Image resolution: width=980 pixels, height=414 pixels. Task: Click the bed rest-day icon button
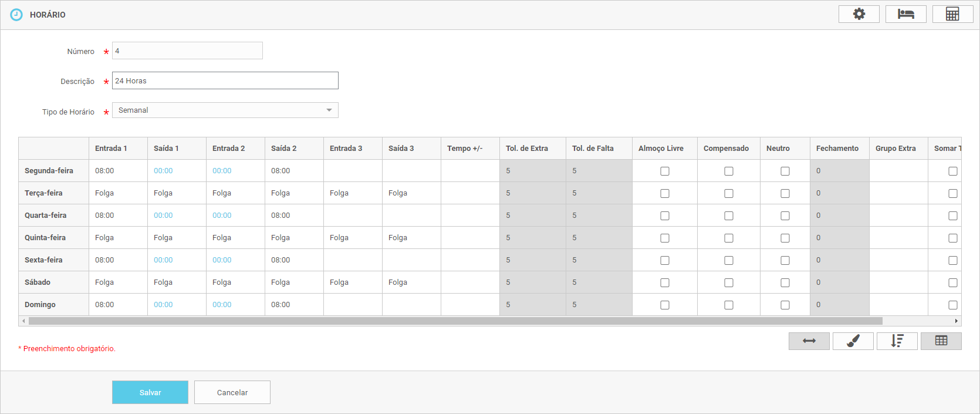(905, 14)
